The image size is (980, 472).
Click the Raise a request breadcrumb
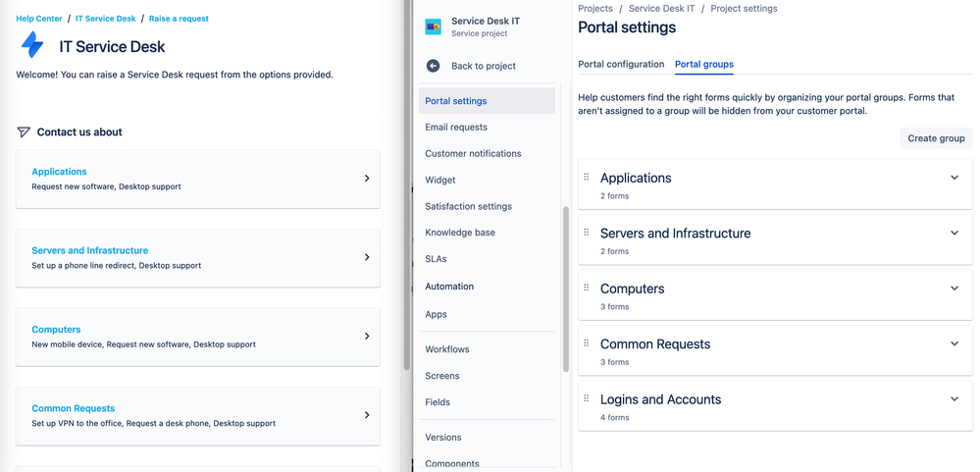(x=179, y=19)
